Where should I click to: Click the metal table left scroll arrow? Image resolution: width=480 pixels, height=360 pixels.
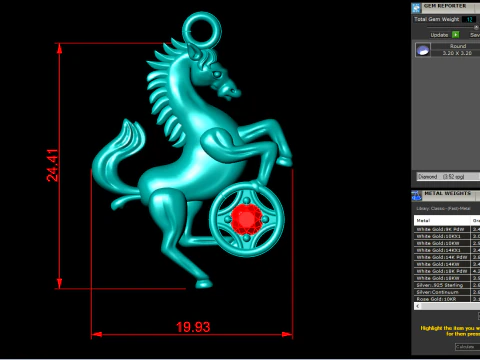tap(418, 306)
